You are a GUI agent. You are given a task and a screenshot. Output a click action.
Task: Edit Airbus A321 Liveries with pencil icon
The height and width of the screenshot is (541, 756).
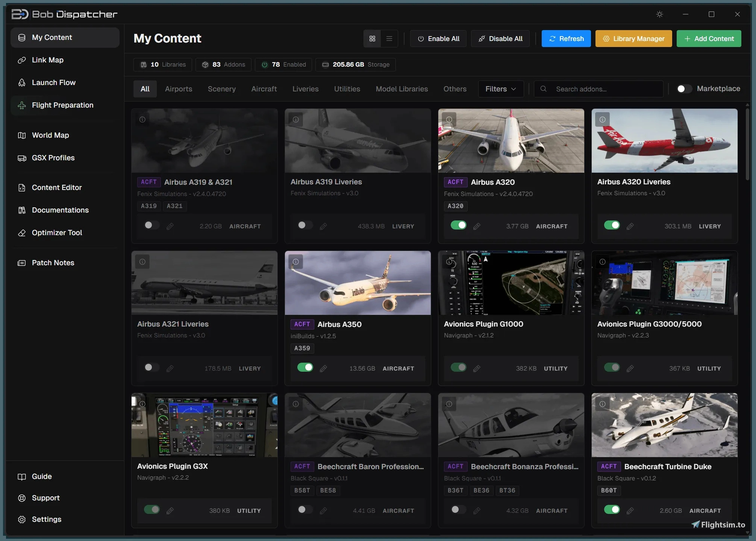(x=170, y=368)
